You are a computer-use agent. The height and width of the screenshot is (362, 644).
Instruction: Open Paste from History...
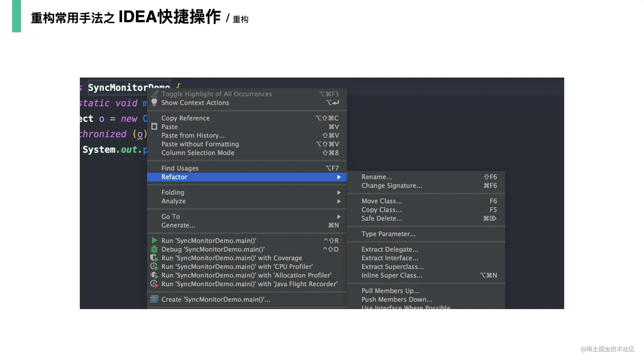[247, 135]
